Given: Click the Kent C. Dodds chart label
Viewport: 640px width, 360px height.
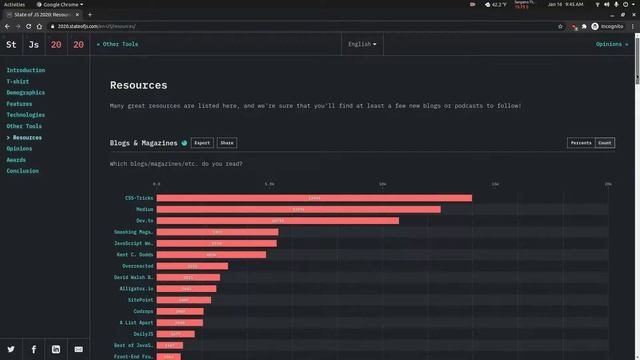Looking at the screenshot, I should click(x=135, y=254).
